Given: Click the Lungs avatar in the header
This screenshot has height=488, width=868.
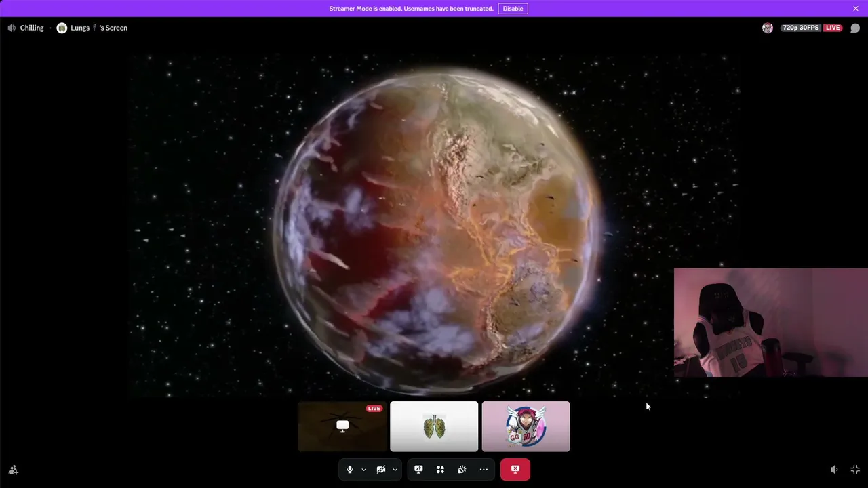Looking at the screenshot, I should 62,28.
